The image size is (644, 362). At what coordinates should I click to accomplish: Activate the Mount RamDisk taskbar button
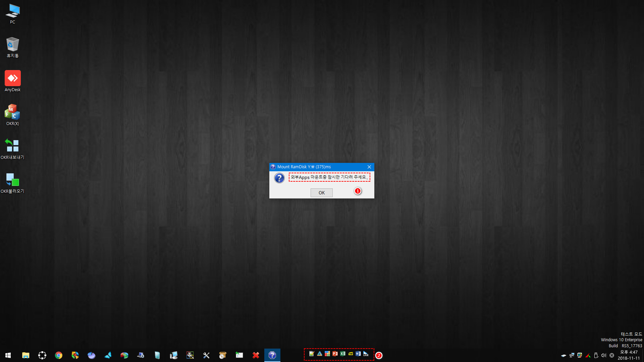coord(272,355)
